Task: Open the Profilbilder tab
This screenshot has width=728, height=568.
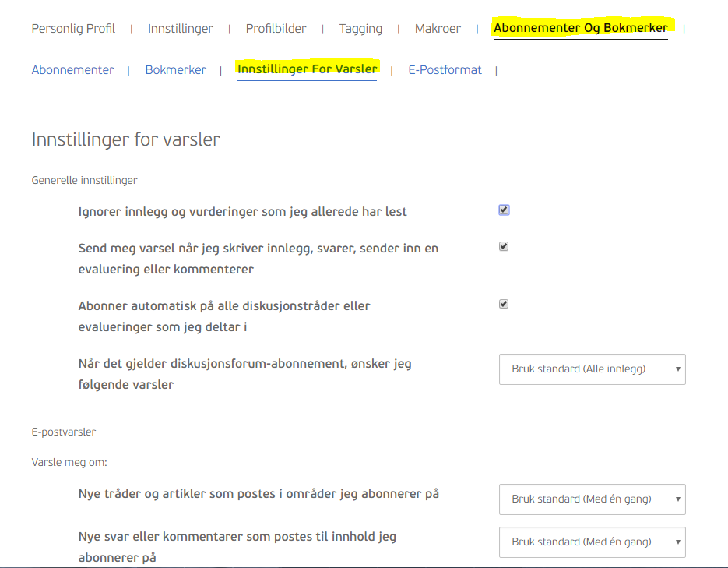Action: [x=276, y=29]
